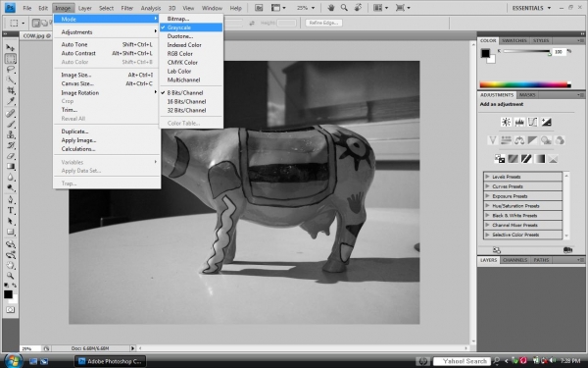
Task: Choose the checked Grayscale mode
Action: click(191, 27)
